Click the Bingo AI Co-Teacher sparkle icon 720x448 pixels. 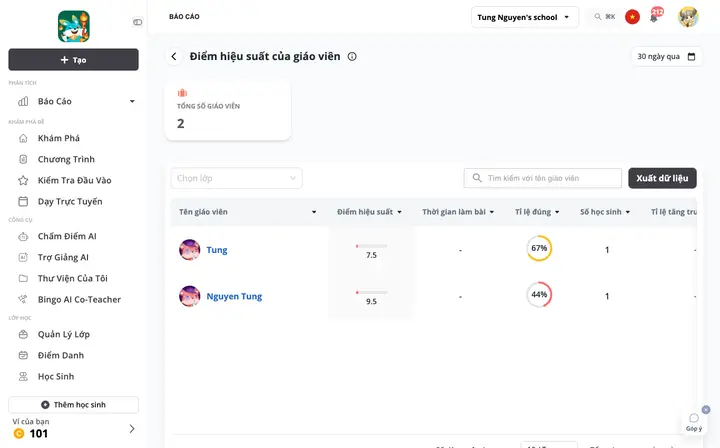pyautogui.click(x=23, y=299)
